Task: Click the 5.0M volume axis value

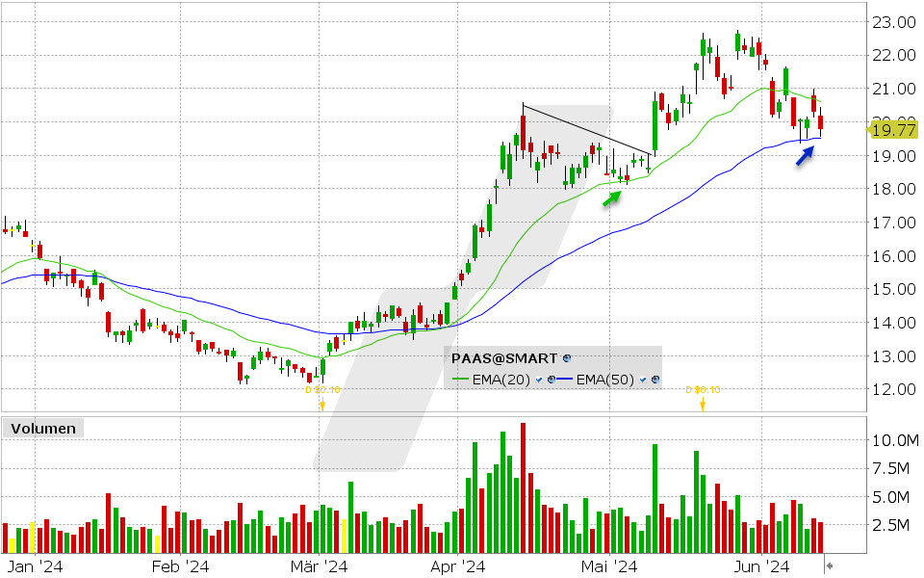Action: coord(891,497)
